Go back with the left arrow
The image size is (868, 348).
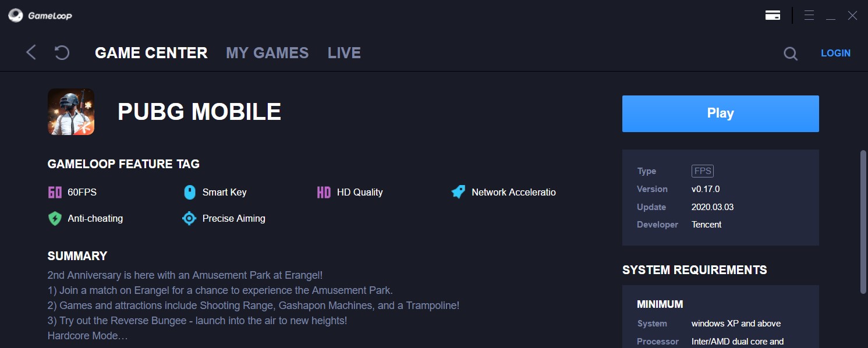click(31, 52)
